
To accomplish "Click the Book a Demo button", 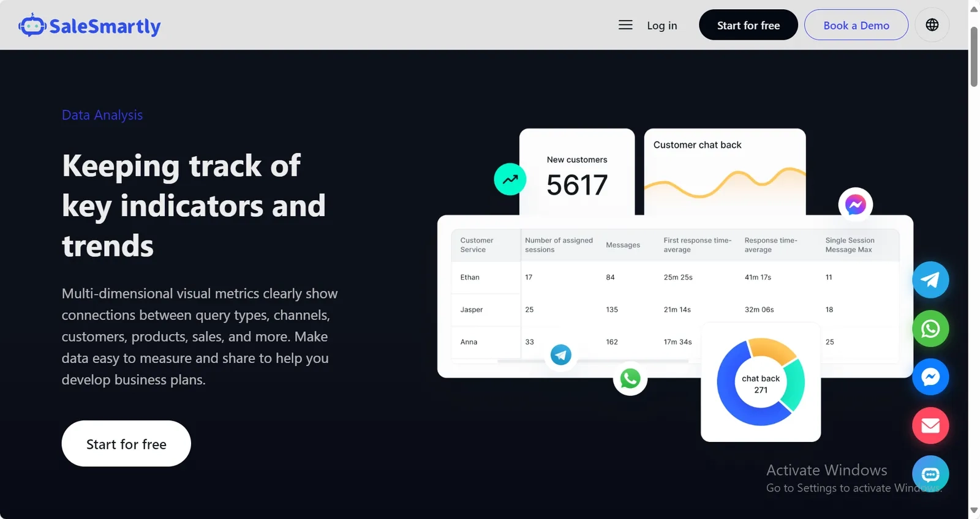I will [856, 25].
